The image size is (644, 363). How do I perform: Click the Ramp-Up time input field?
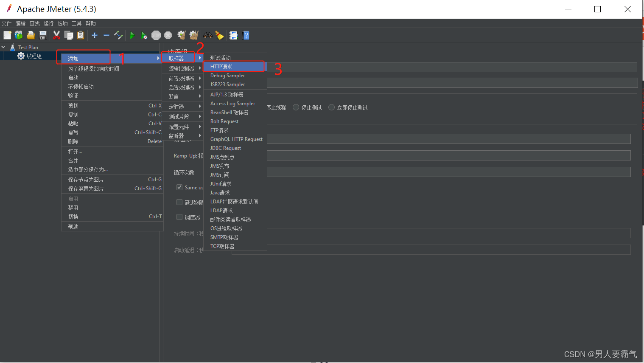click(x=449, y=155)
